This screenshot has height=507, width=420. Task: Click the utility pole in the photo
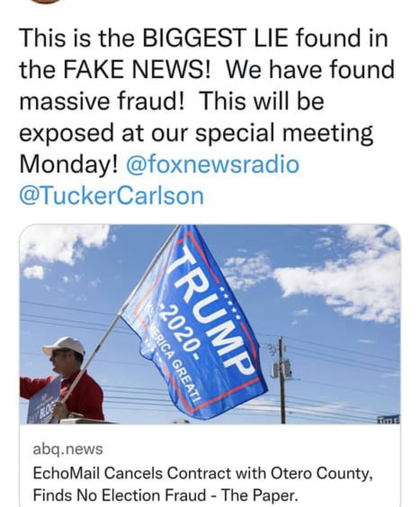(282, 380)
